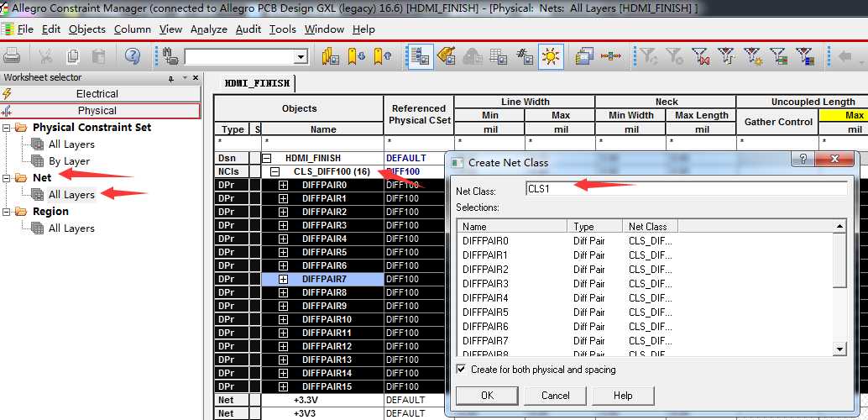Click the selections list scroll down arrow

(x=839, y=349)
